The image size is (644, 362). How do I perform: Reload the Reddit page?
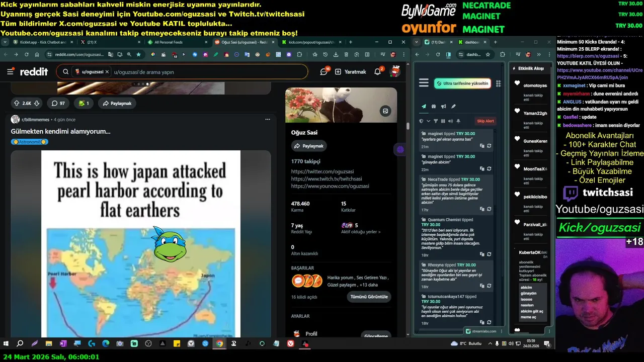[26, 54]
